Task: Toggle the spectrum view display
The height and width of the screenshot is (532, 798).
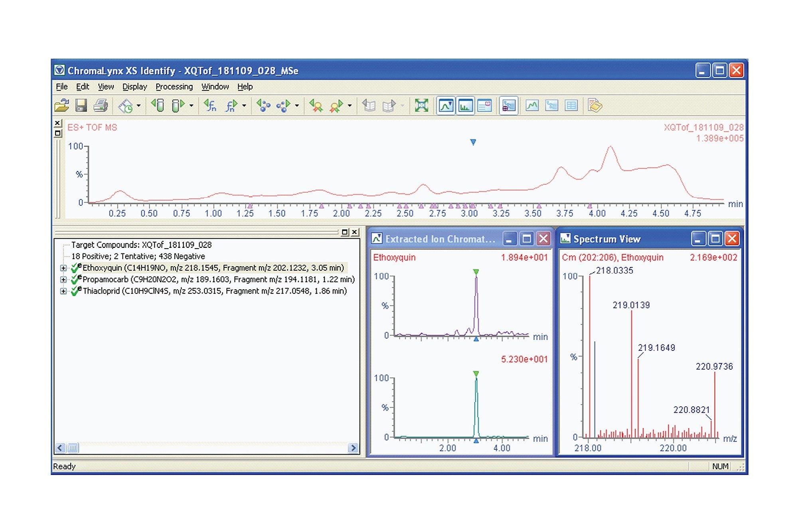Action: (x=465, y=106)
